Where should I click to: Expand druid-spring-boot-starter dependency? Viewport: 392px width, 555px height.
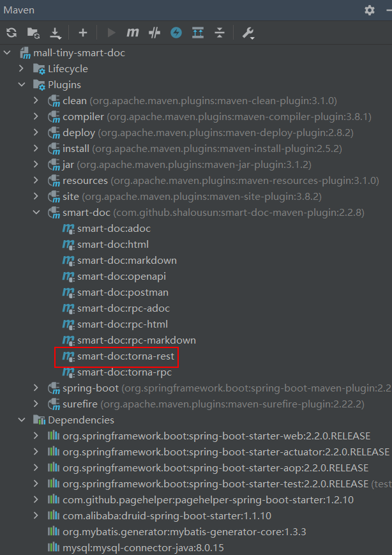coord(36,515)
